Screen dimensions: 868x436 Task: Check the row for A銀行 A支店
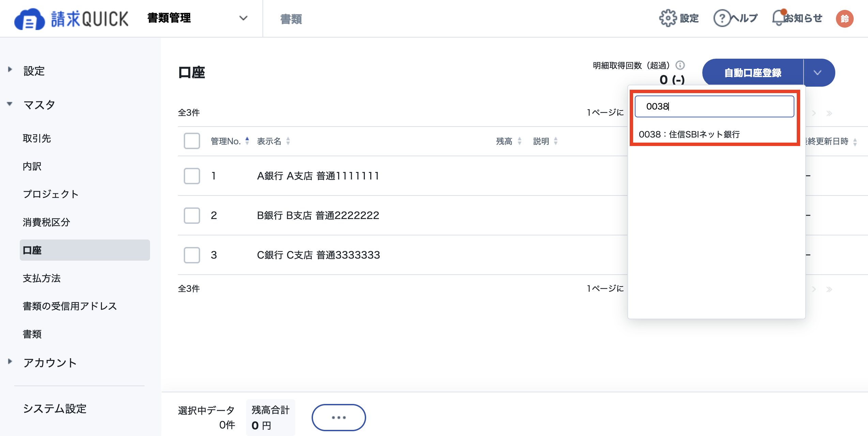(x=192, y=176)
